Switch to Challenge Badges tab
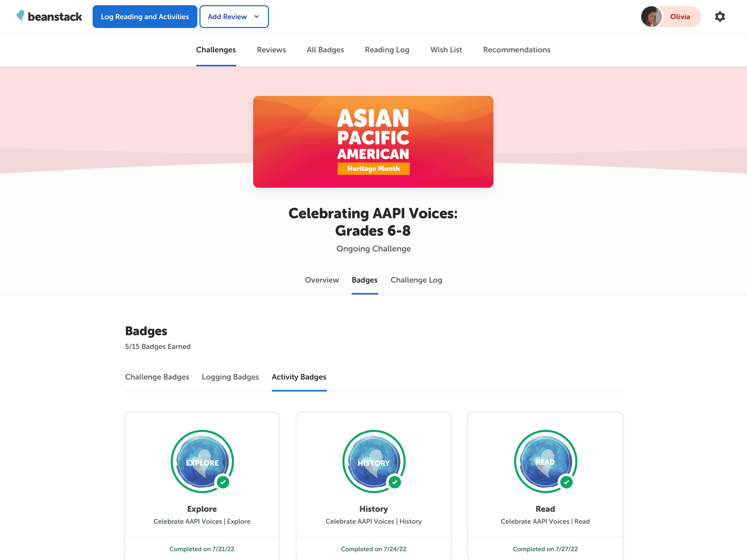This screenshot has height=560, width=747. (x=157, y=377)
